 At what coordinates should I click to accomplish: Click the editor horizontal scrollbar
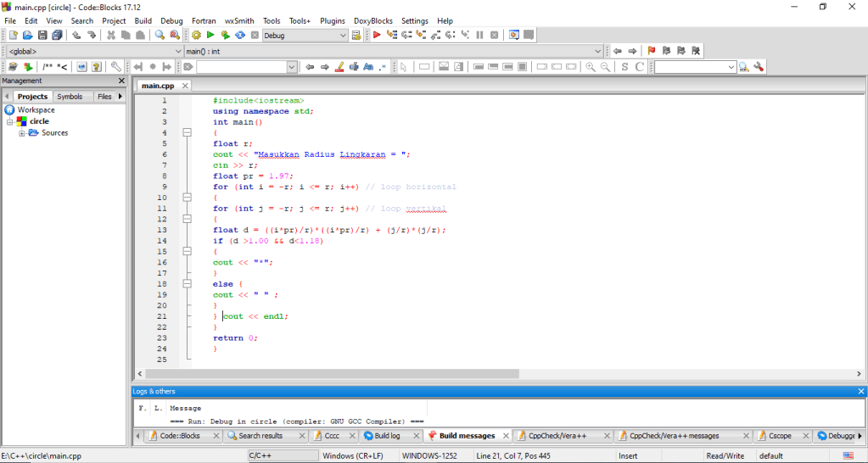point(331,373)
